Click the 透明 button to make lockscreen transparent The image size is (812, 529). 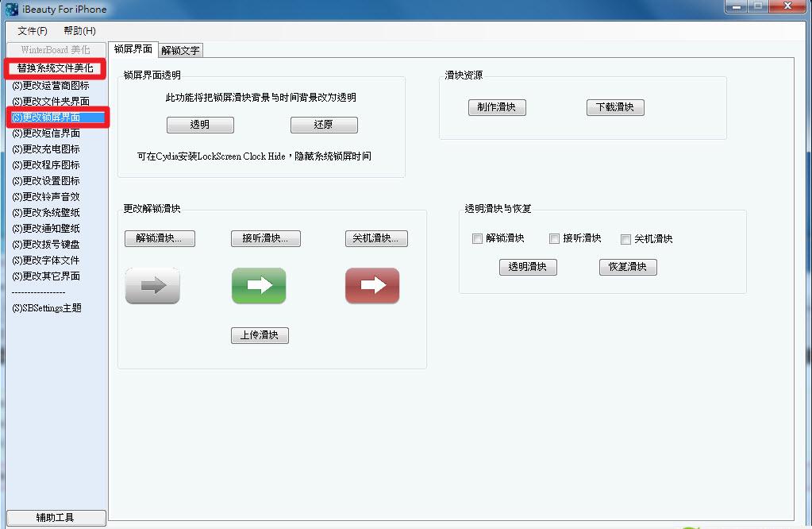click(200, 125)
